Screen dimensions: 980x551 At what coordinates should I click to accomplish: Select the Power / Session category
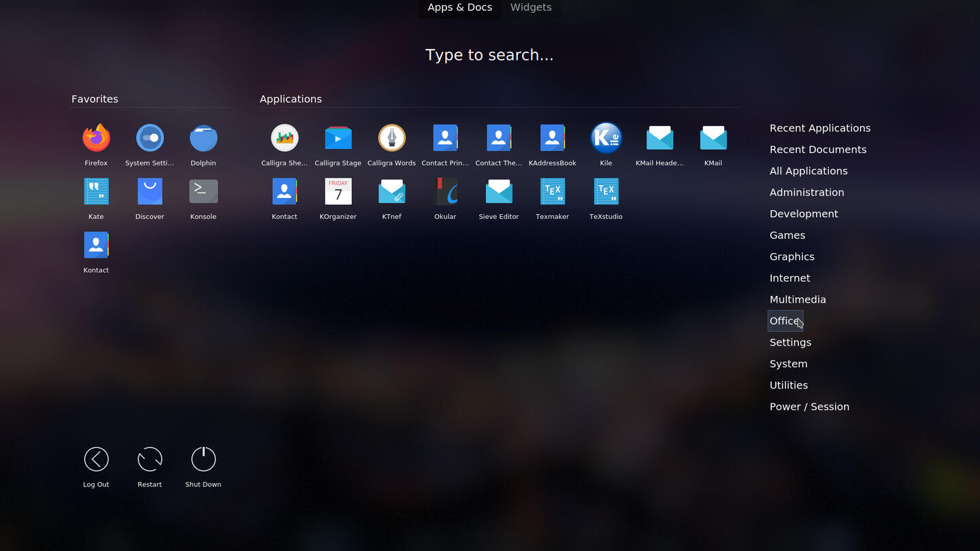(x=809, y=407)
